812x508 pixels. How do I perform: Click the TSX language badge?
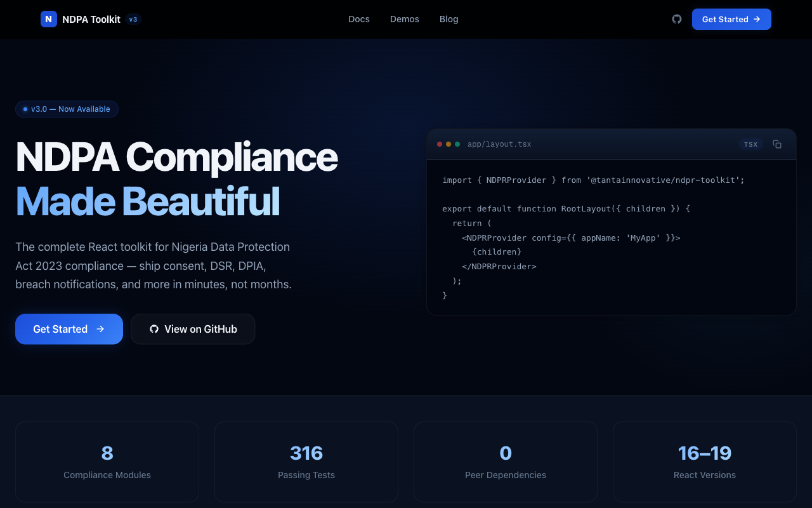point(751,144)
